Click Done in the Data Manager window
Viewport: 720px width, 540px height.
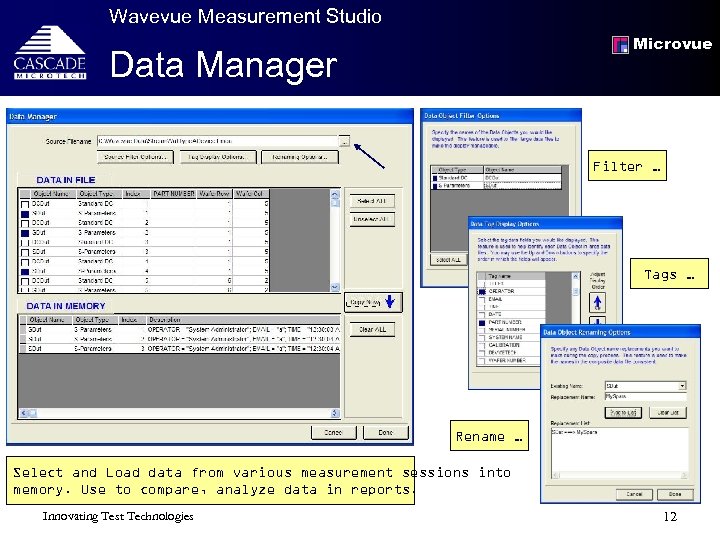point(385,433)
